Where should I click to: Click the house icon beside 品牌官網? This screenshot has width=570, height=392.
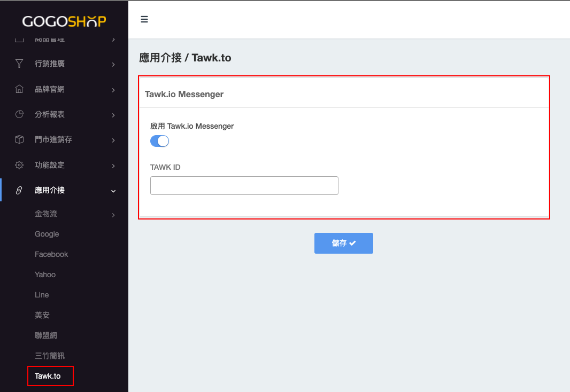click(x=19, y=89)
